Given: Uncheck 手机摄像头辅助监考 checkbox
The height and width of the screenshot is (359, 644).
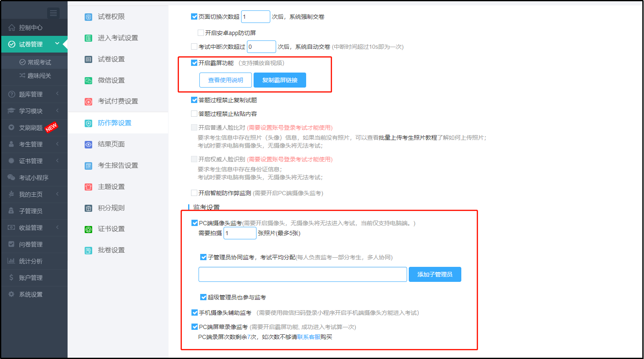Looking at the screenshot, I should [194, 313].
